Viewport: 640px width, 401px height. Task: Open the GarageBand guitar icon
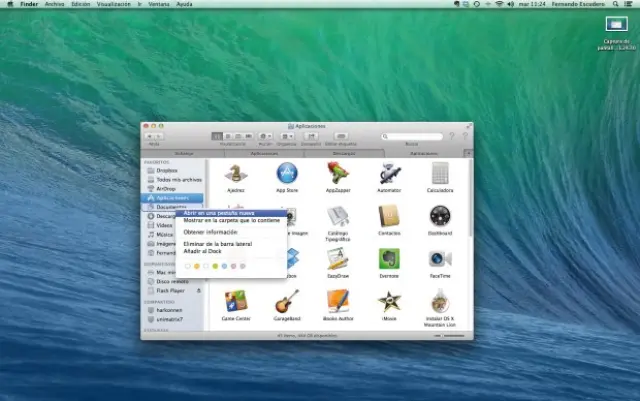click(x=287, y=301)
